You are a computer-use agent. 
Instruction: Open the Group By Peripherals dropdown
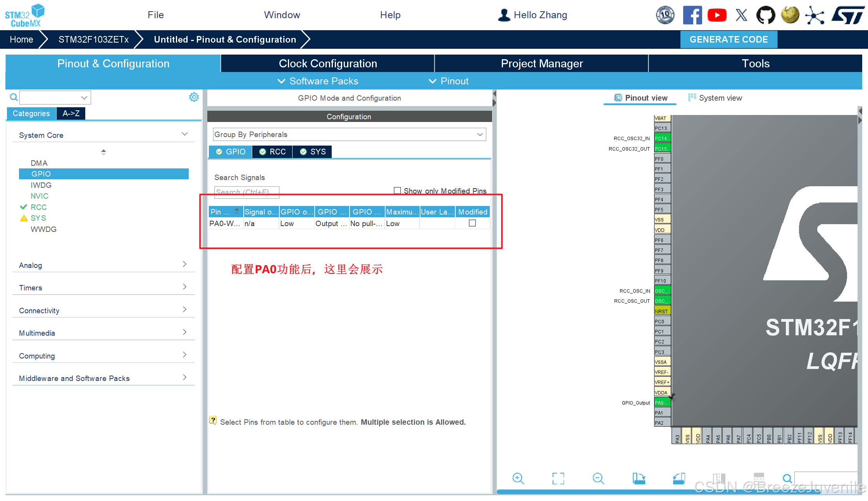point(349,134)
